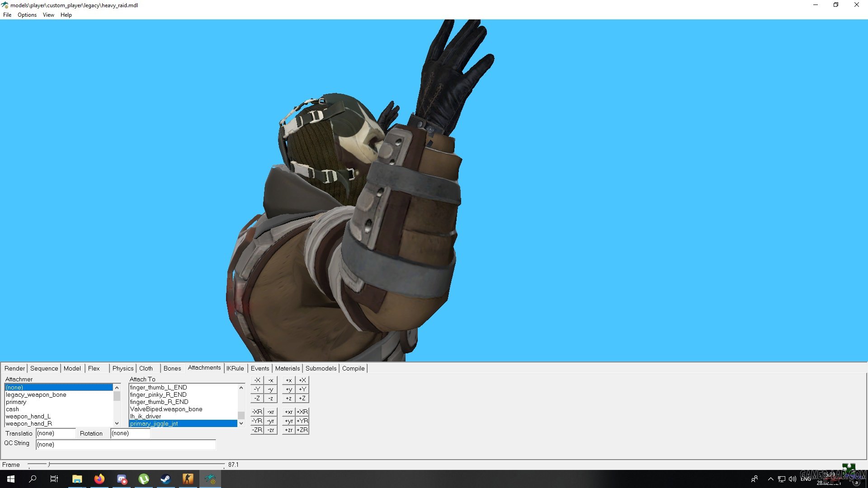Viewport: 868px width, 488px height.
Task: Switch to the Physics tab
Action: tap(123, 369)
